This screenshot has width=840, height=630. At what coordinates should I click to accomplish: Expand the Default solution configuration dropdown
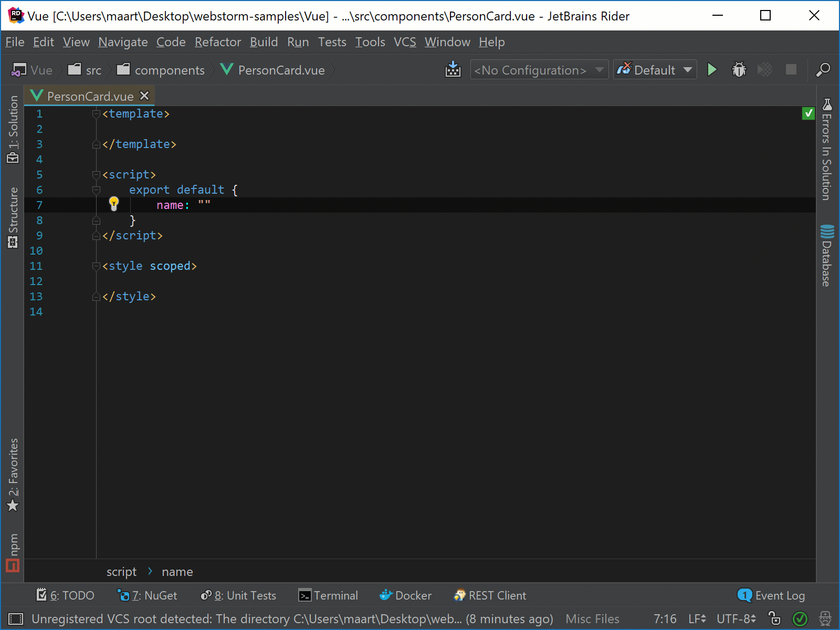(x=655, y=70)
